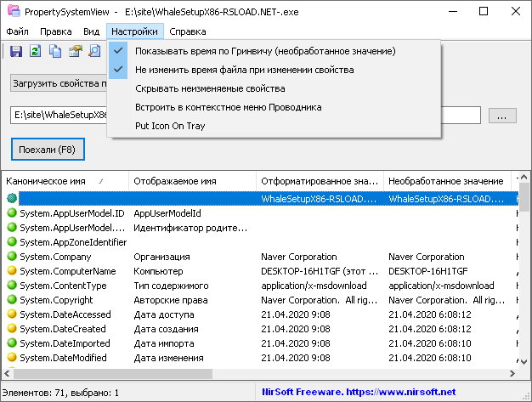Viewport: 532px width, 402px height.
Task: Sort by 'Каноническое имя' column header
Action: point(65,181)
